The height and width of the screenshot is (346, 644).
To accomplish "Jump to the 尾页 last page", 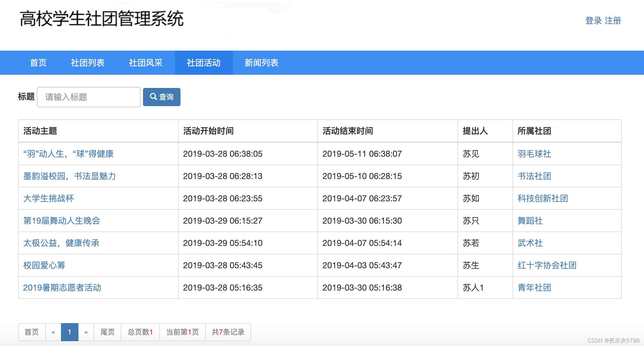I will [107, 332].
